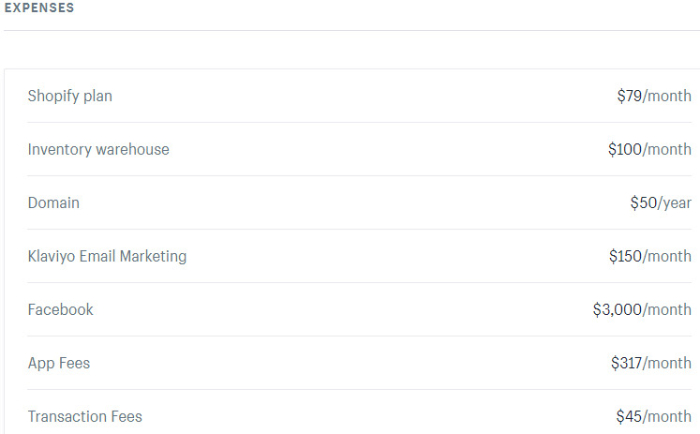This screenshot has width=700, height=434.
Task: Select the App Fees label
Action: tap(59, 363)
